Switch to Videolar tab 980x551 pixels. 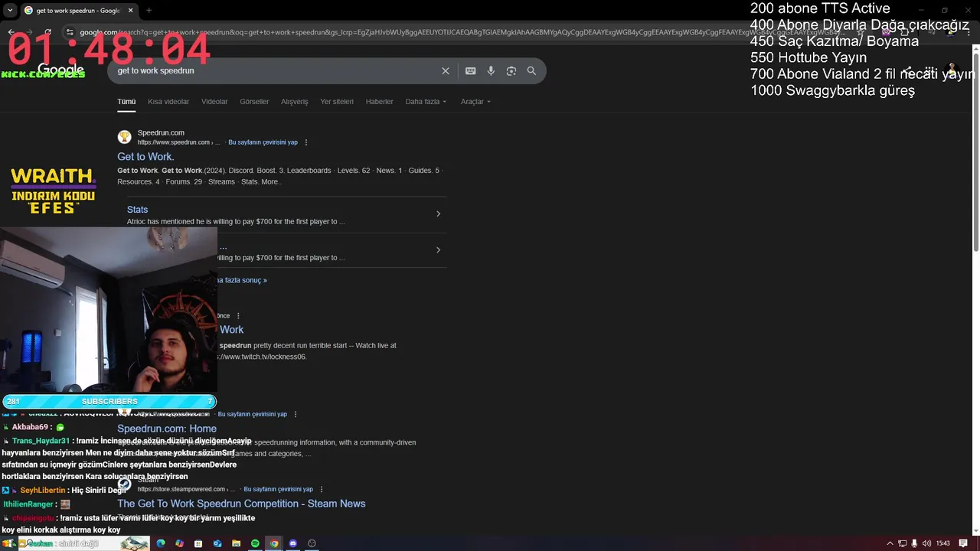[x=214, y=102]
